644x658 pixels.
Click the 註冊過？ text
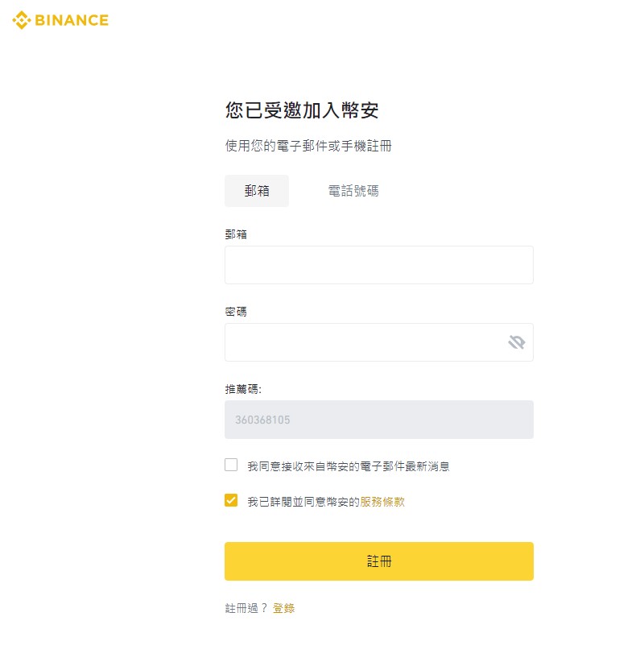pyautogui.click(x=246, y=608)
